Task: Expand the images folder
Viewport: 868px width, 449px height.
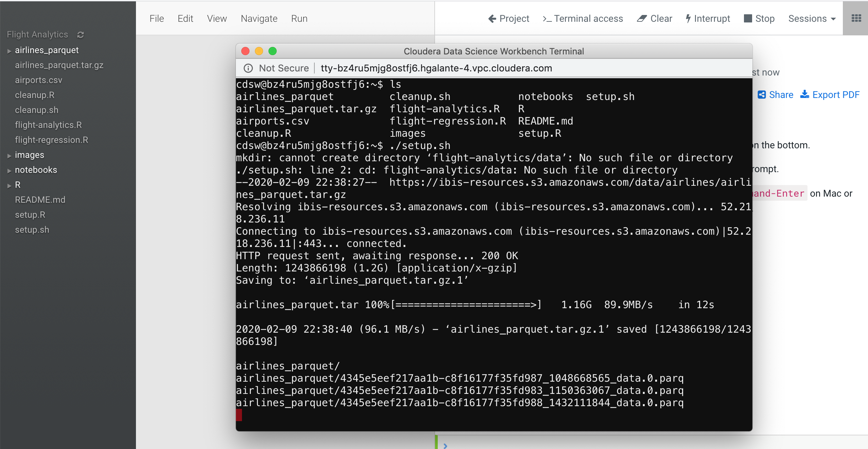Action: [x=9, y=156]
